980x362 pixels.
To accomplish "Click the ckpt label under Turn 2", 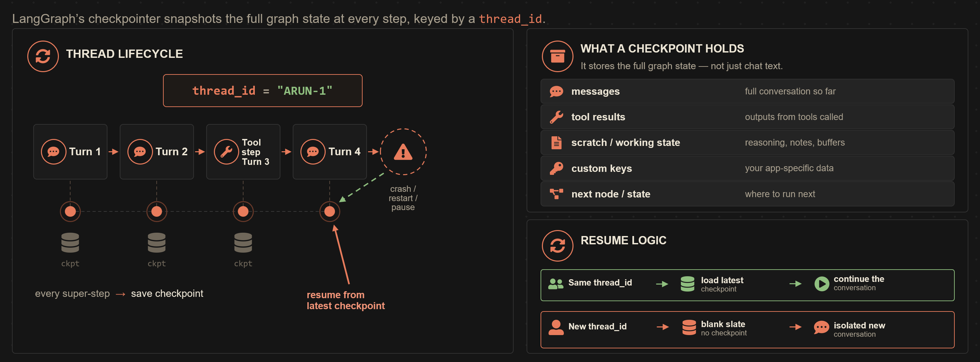I will (156, 264).
